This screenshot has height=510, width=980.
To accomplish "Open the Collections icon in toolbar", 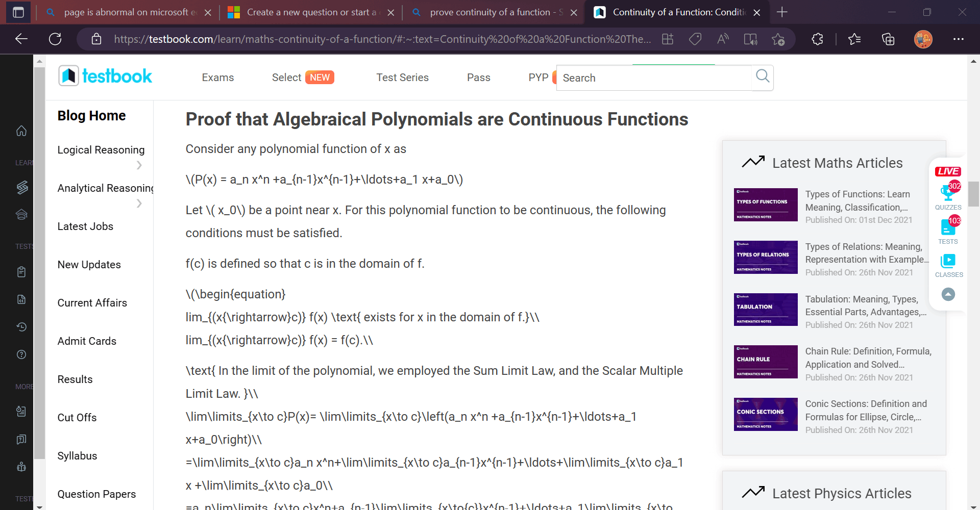I will (888, 39).
